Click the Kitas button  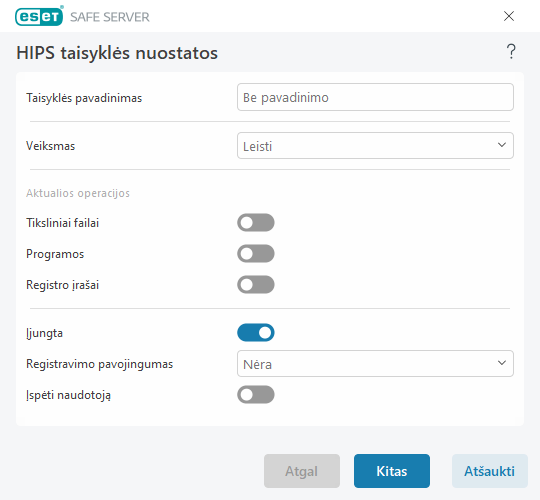[392, 471]
